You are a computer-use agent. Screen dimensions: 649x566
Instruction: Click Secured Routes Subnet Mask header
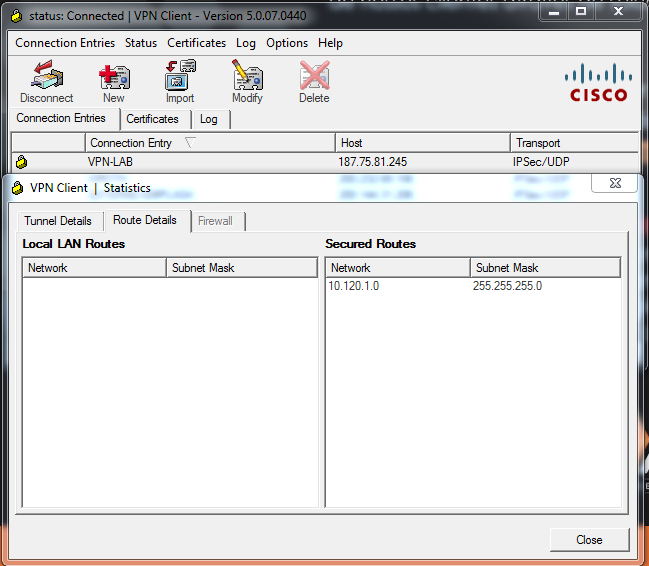point(545,268)
